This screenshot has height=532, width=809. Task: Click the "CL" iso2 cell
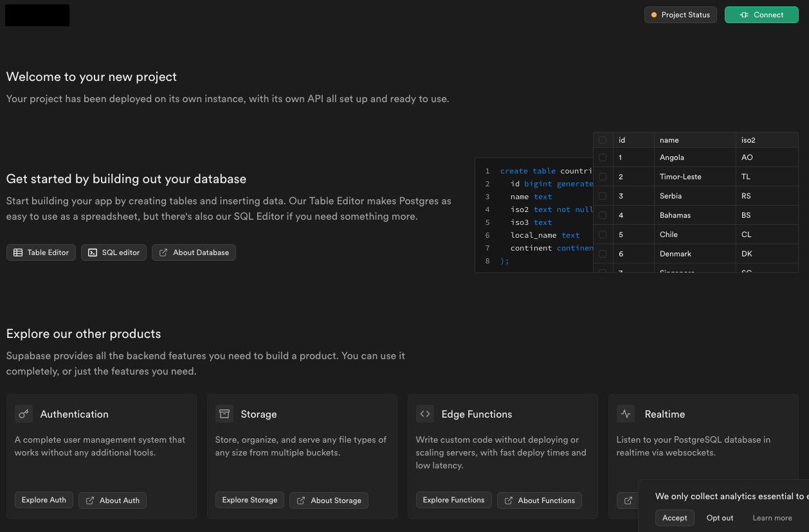[767, 235]
